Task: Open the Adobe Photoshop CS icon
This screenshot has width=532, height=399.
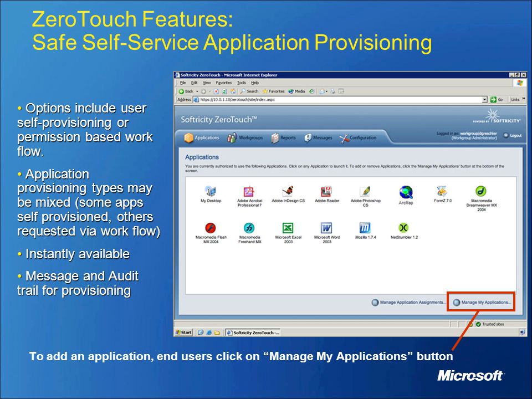Action: point(365,192)
